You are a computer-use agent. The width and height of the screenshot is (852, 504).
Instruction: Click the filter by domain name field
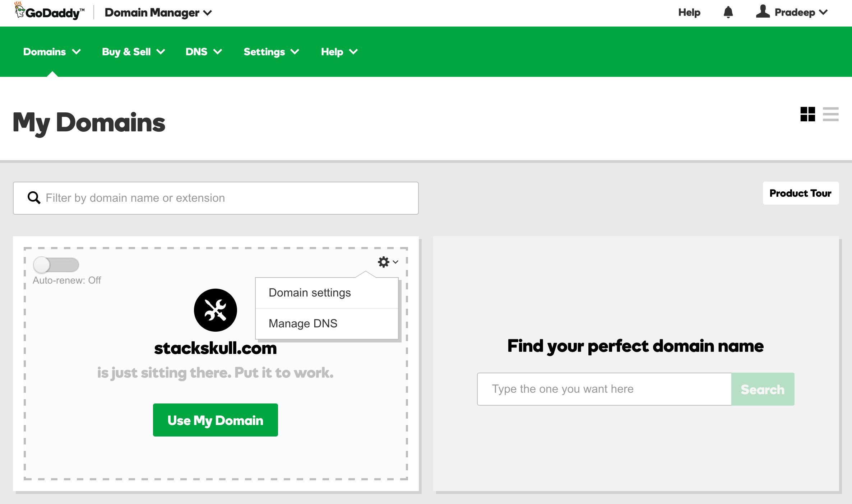[x=216, y=198]
